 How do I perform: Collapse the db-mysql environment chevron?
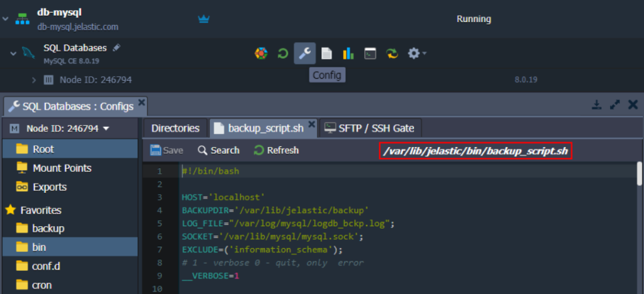(x=5, y=19)
